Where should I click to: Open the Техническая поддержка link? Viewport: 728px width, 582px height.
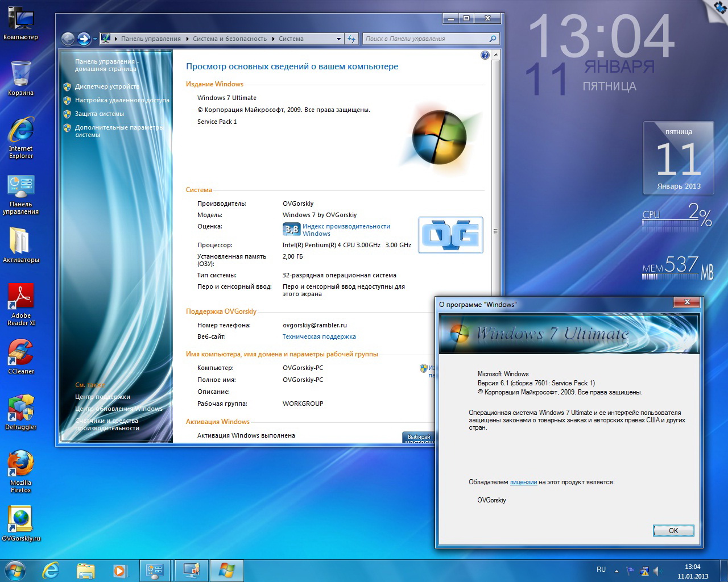319,336
